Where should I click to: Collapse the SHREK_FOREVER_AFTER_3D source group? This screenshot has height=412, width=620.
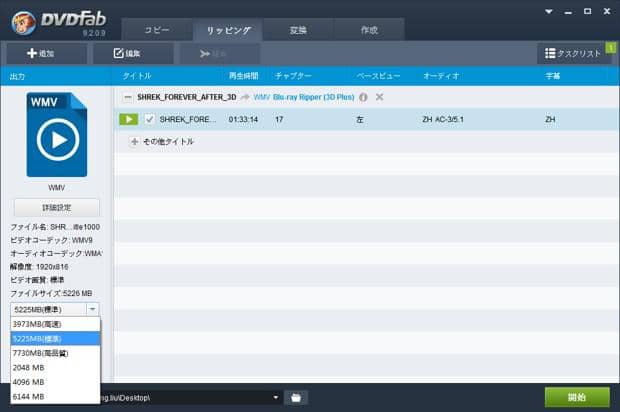pyautogui.click(x=127, y=97)
